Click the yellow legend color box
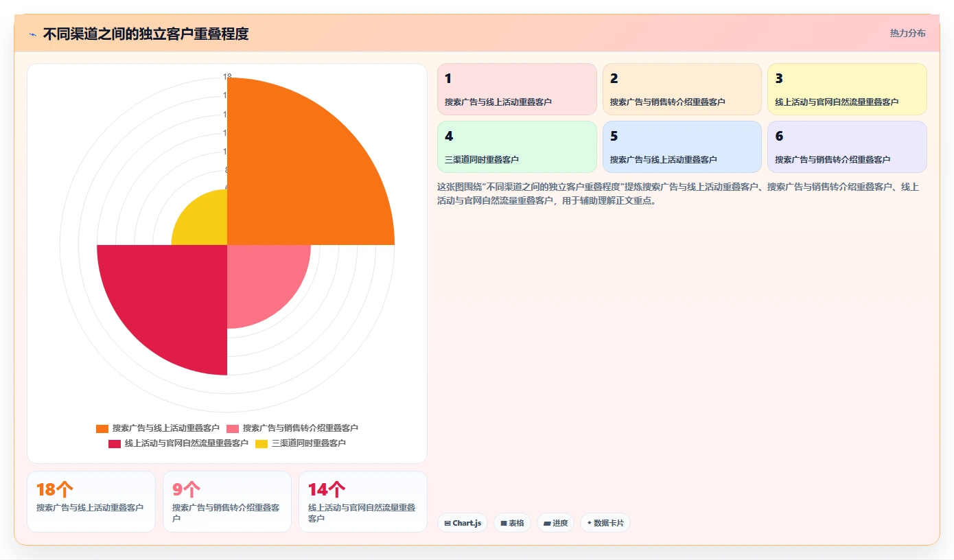The width and height of the screenshot is (954, 560). pos(261,443)
